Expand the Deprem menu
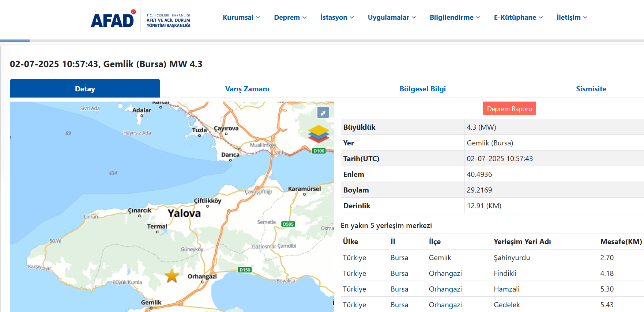 tap(290, 18)
